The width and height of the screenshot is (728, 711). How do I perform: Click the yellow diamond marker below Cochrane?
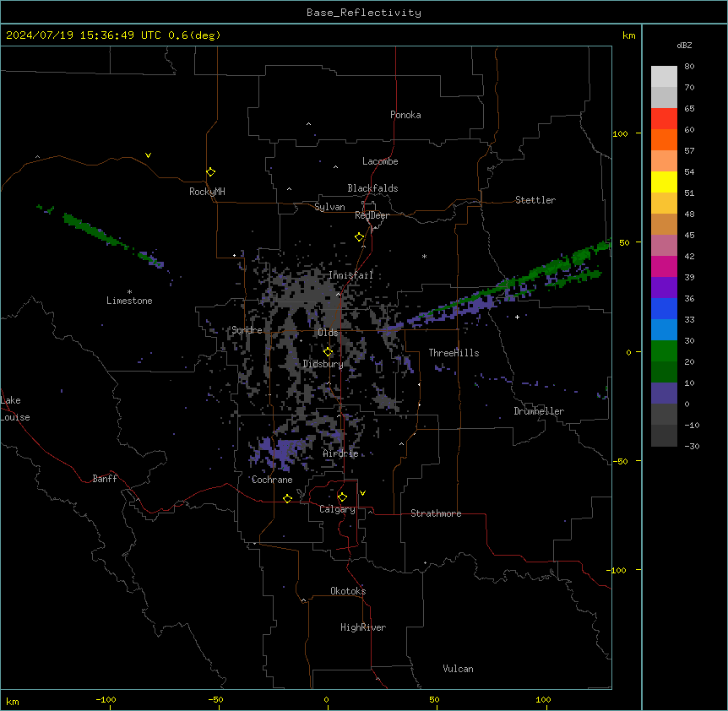287,498
